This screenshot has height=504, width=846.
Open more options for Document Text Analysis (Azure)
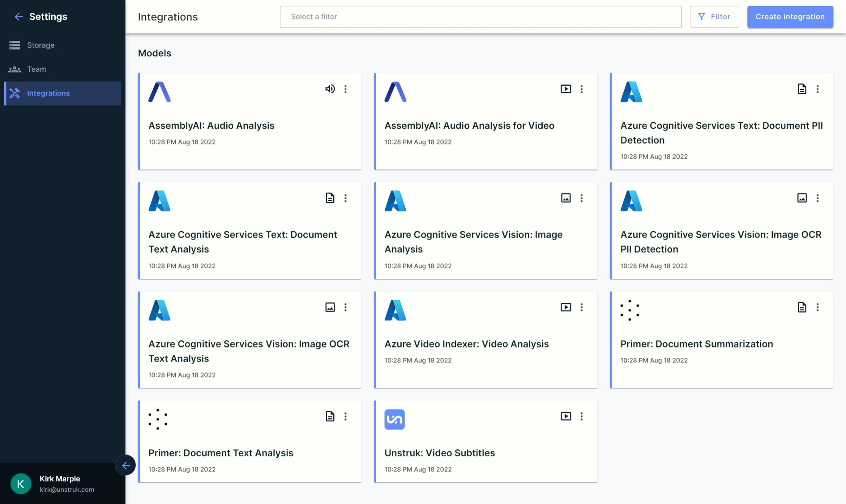[345, 198]
